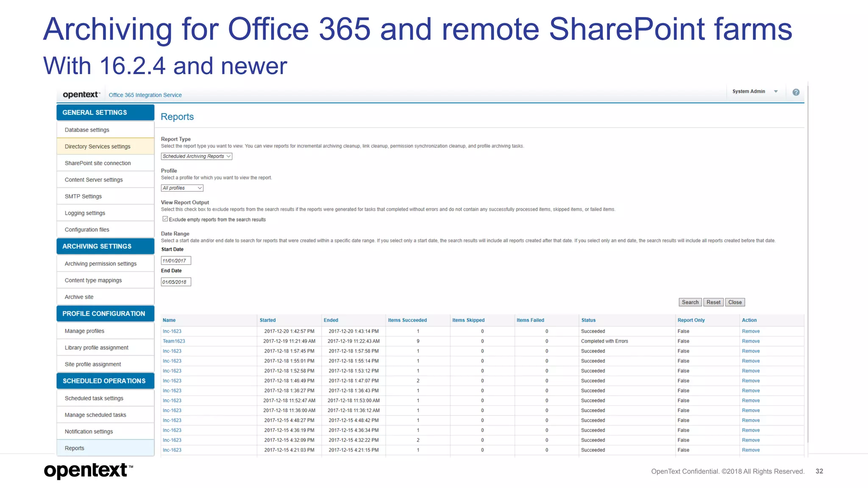
Task: Open Site profile assignment
Action: [106, 364]
